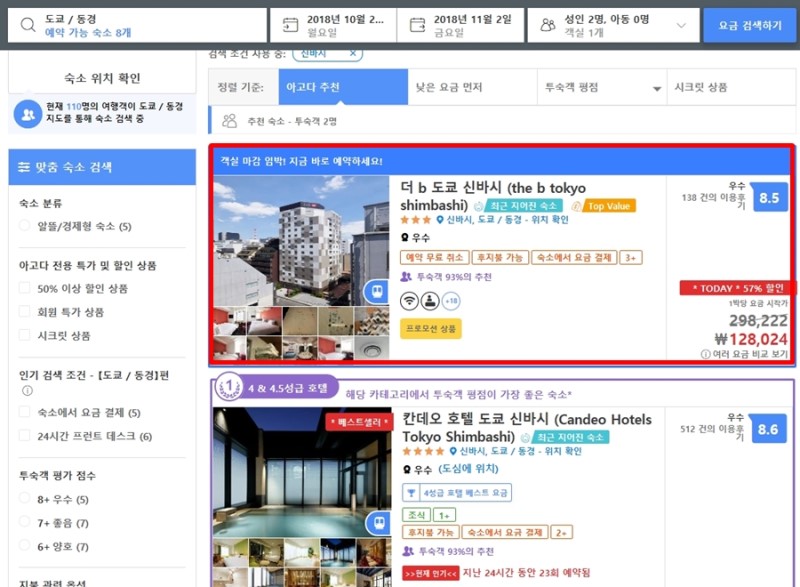
Task: Click the Wi-Fi amenity icon of the b tokyo
Action: [x=409, y=301]
